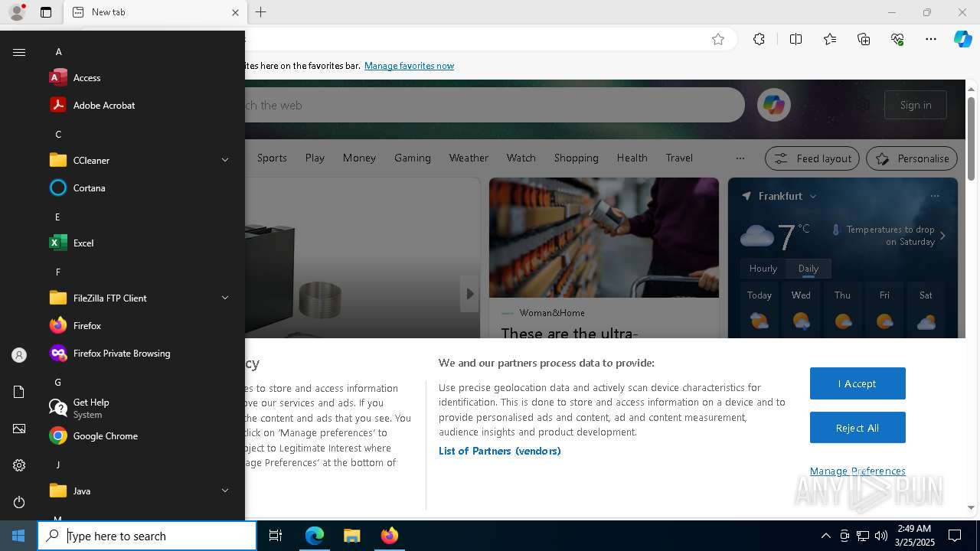The width and height of the screenshot is (980, 551).
Task: Open Edge profile avatar
Action: (x=17, y=11)
